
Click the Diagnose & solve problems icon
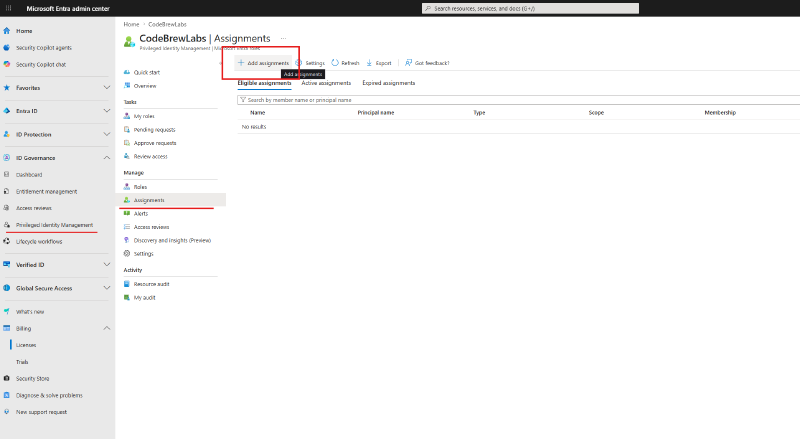tap(7, 395)
